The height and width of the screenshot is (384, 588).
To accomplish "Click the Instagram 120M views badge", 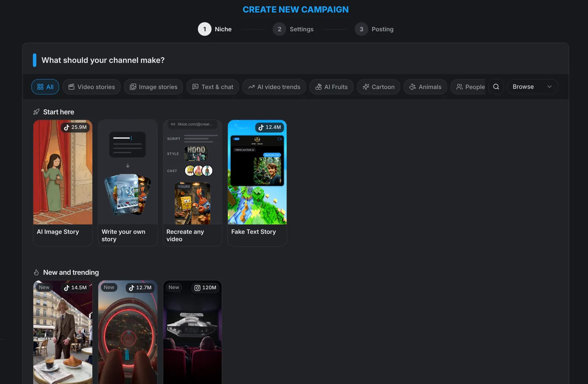I will pos(205,288).
